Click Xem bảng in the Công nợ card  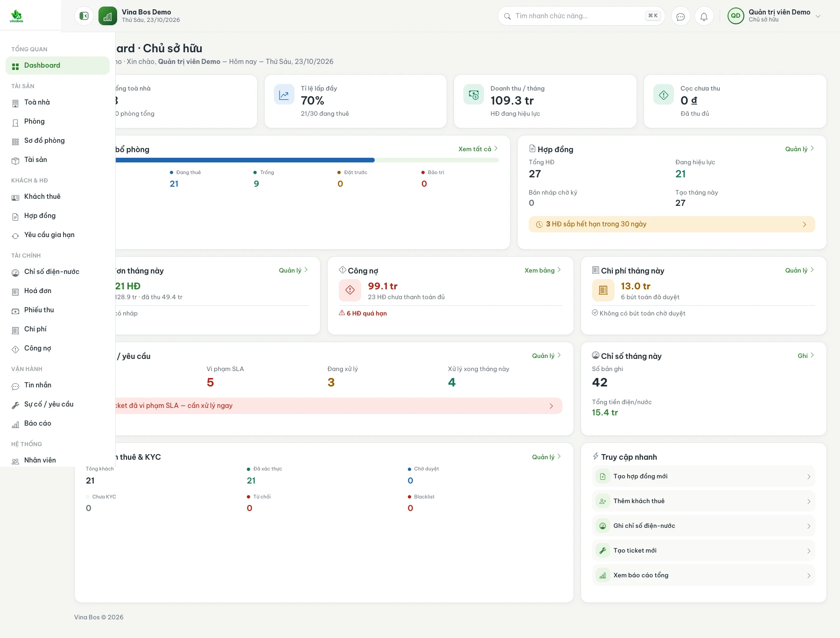coord(542,270)
